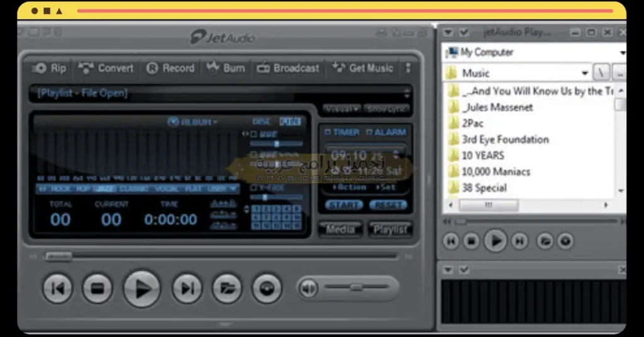The width and height of the screenshot is (644, 337).
Task: Enable the BBE ViVA checkbox
Action: (x=253, y=155)
